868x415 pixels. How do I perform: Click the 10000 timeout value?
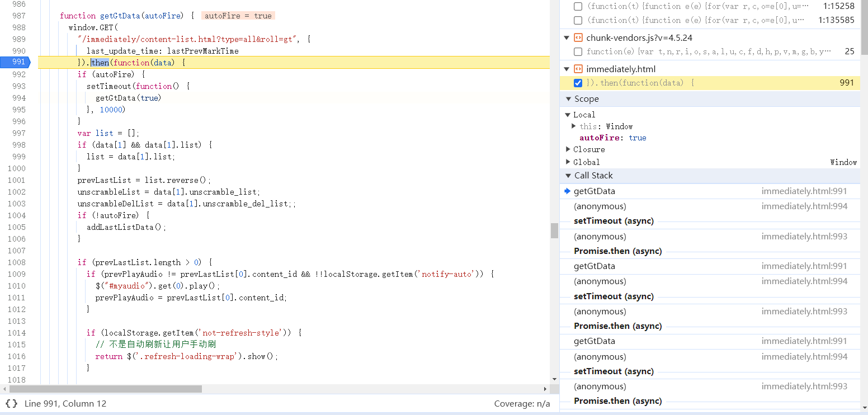111,110
